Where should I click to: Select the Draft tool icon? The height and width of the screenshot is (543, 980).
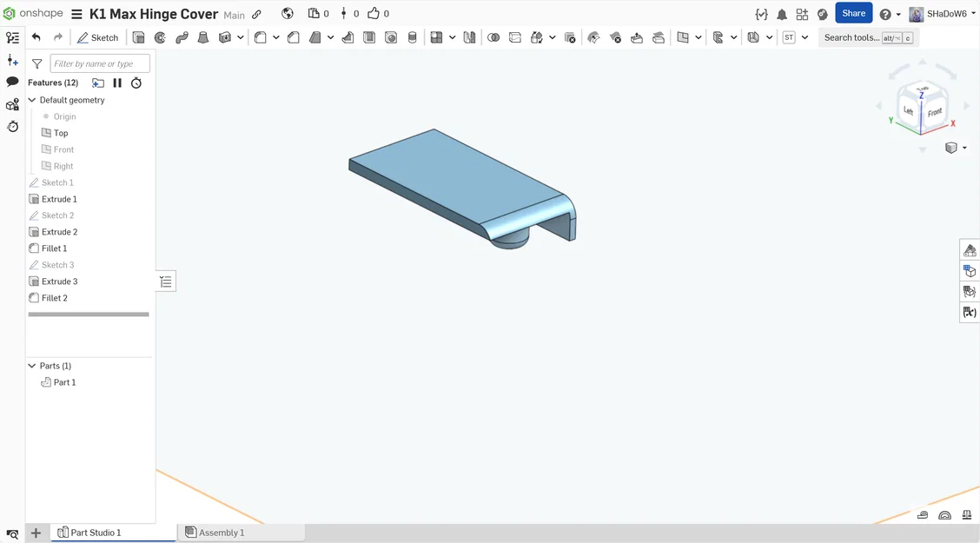315,37
